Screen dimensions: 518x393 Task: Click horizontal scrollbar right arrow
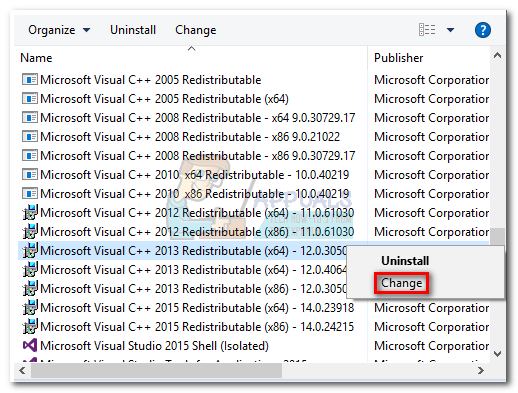[480, 370]
